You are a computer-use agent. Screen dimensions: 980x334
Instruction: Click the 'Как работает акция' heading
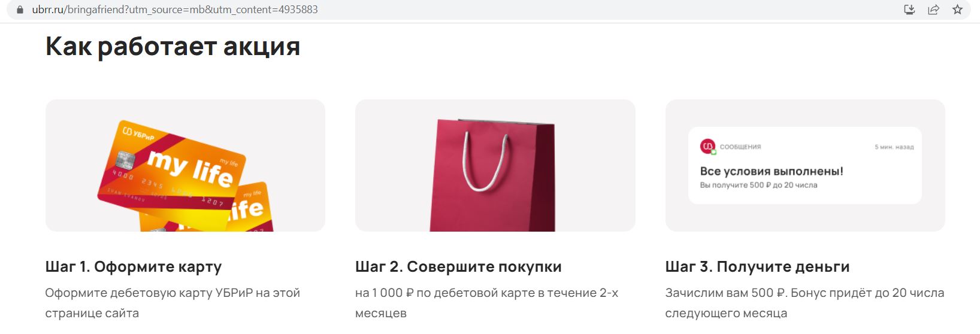(173, 47)
